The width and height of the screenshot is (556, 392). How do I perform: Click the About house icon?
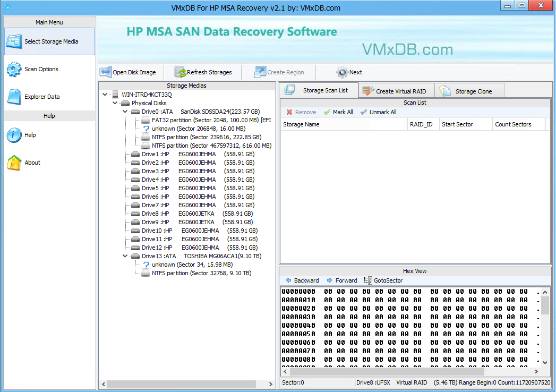[14, 163]
